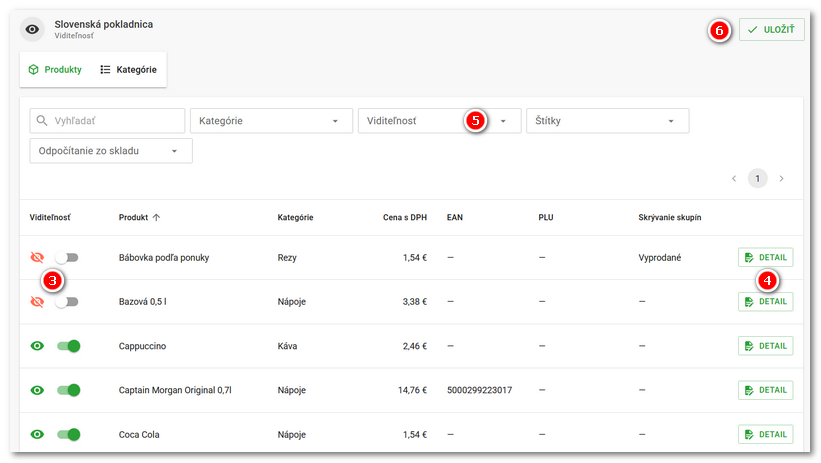821x463 pixels.
Task: Click the green eye icon for Cappuccino
Action: click(37, 346)
